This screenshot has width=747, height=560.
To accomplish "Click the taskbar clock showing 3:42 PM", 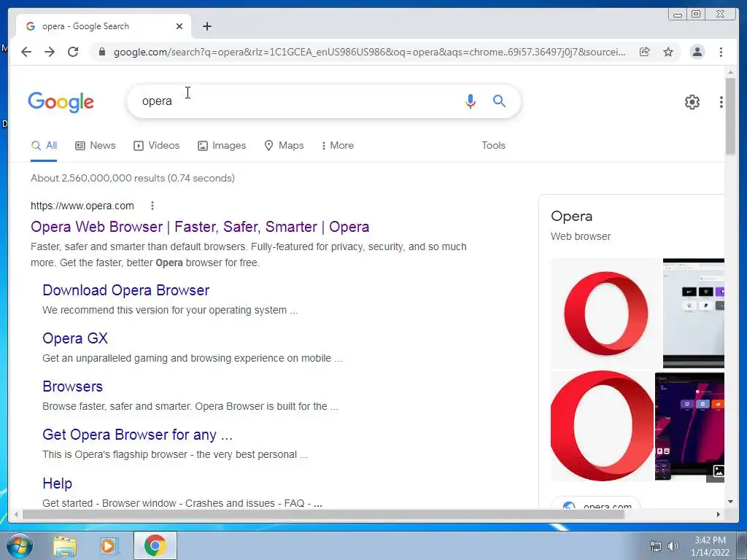I will tap(710, 546).
